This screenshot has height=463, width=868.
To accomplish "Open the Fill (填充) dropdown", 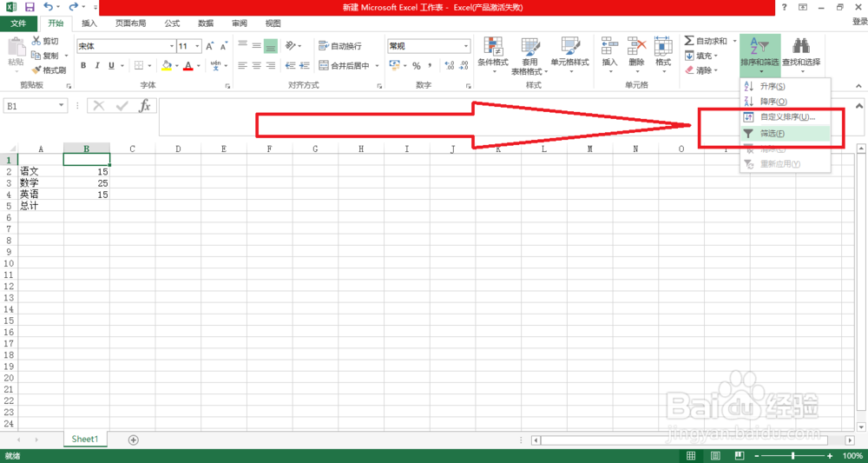I will [701, 56].
